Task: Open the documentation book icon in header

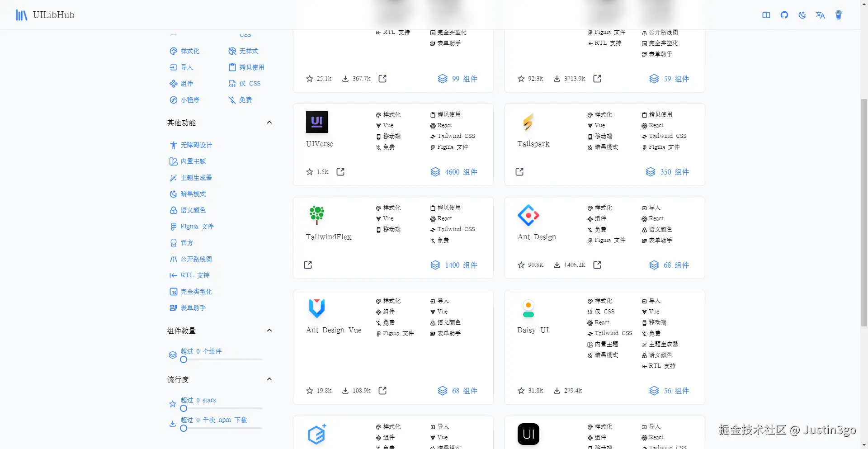Action: (766, 15)
